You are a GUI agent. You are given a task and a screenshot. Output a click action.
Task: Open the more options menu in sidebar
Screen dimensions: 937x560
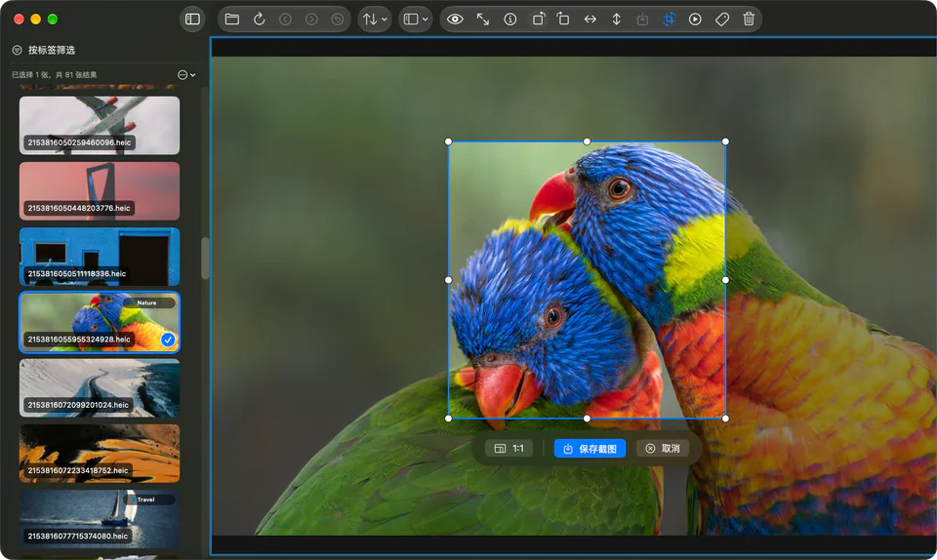[186, 74]
